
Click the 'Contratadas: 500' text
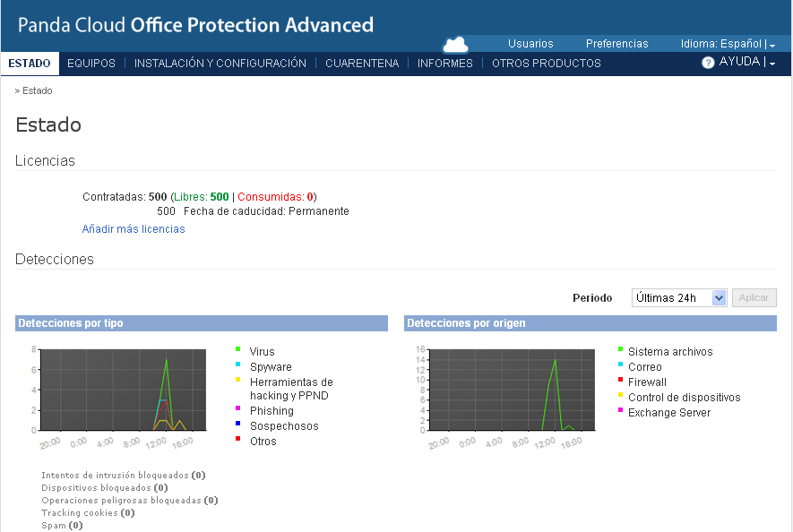pos(125,197)
